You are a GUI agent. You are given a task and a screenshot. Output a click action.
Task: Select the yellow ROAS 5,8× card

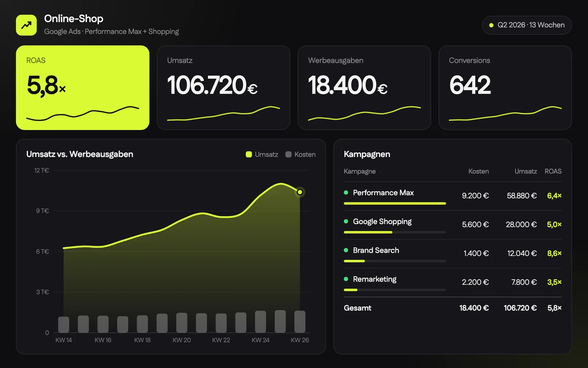click(x=83, y=88)
